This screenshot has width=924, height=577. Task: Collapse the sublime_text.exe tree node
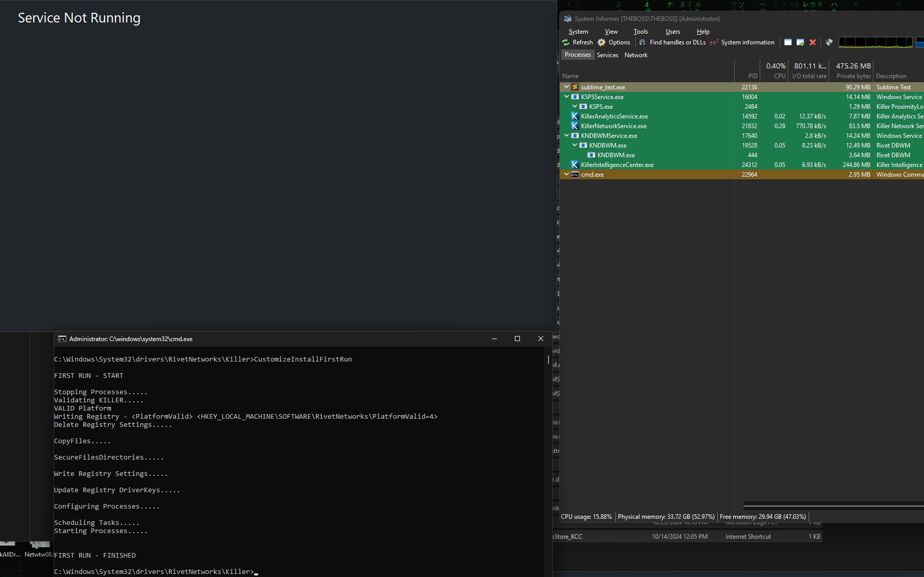[566, 87]
